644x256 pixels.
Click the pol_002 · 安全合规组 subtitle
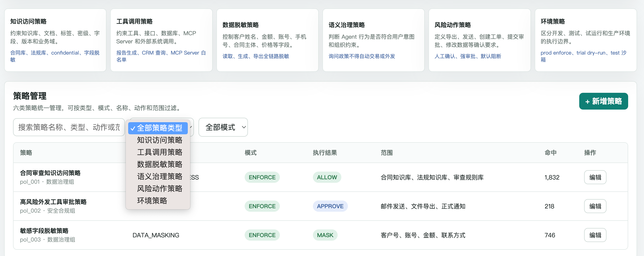48,211
